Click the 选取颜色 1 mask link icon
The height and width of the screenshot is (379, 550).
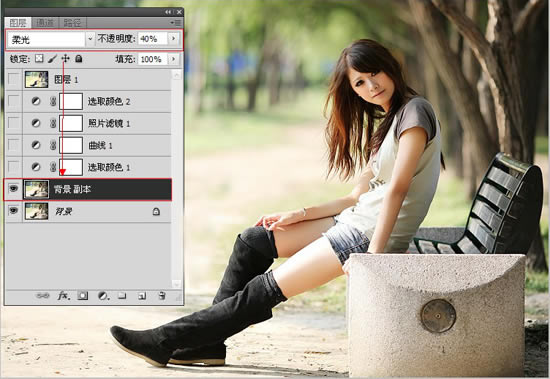tap(53, 167)
